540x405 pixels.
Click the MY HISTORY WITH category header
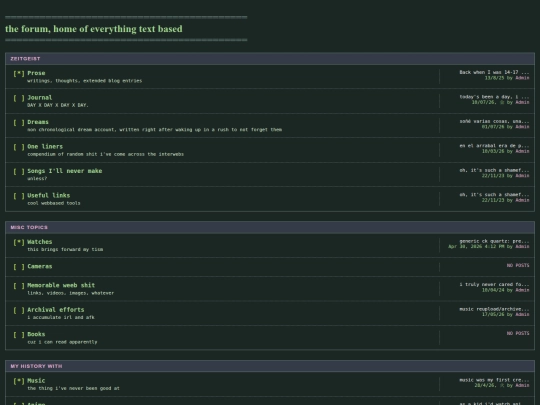tap(270, 366)
